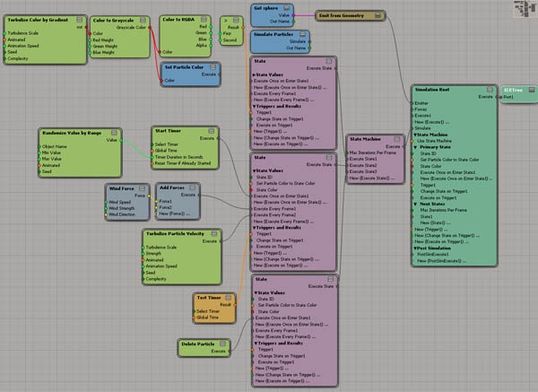The width and height of the screenshot is (538, 392).
Task: Click the Red Weight input port
Action: (90, 40)
